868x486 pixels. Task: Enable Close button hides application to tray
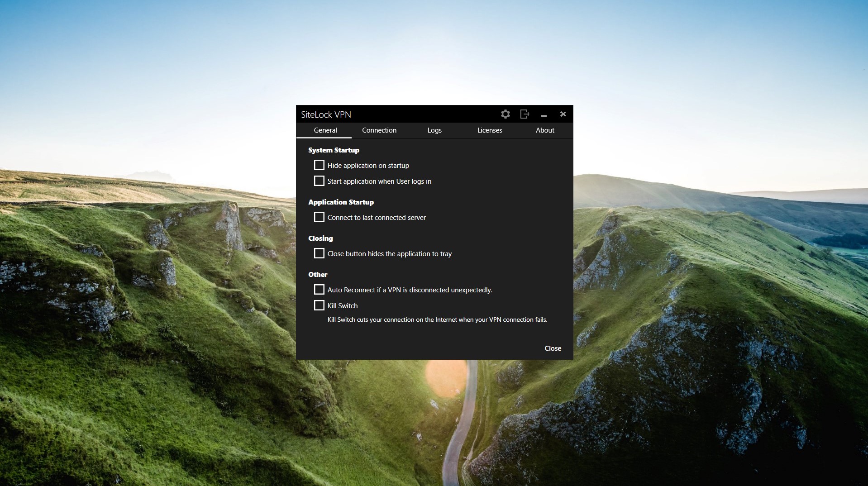[319, 253]
